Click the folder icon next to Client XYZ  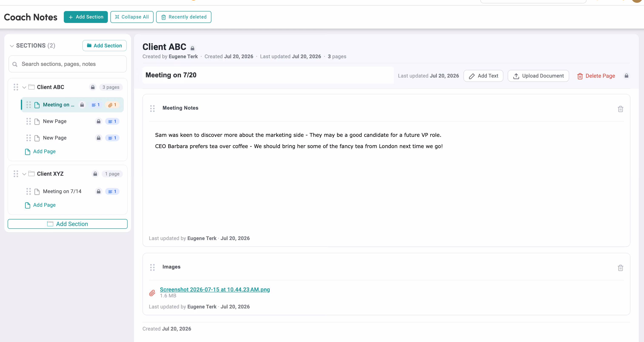(31, 174)
